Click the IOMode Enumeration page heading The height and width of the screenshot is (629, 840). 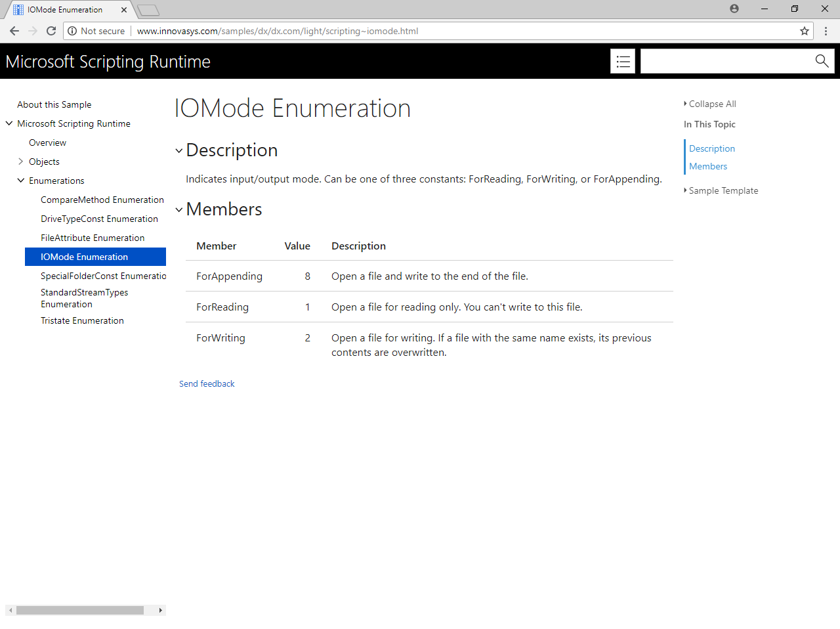[293, 108]
